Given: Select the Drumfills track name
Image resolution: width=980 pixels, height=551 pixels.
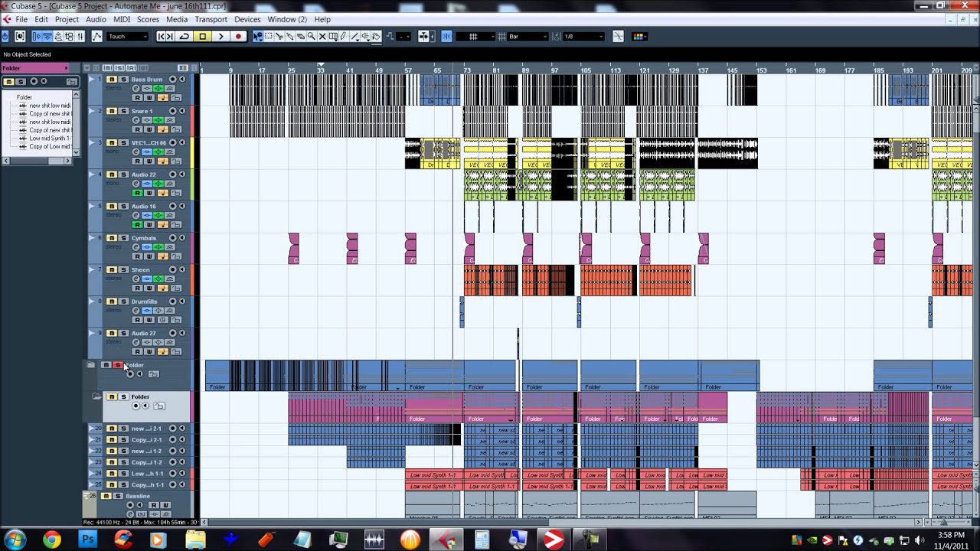Looking at the screenshot, I should (144, 302).
